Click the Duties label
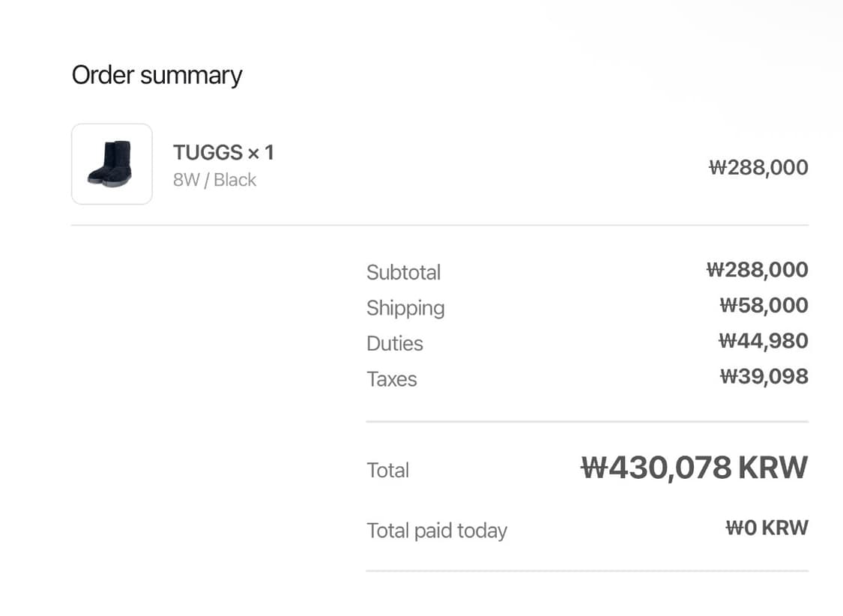The width and height of the screenshot is (843, 616). pyautogui.click(x=395, y=343)
